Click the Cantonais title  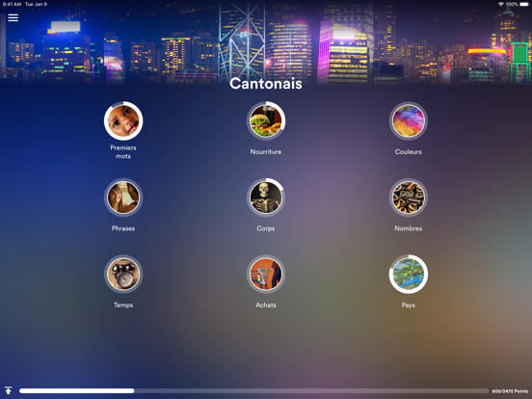[x=266, y=84]
